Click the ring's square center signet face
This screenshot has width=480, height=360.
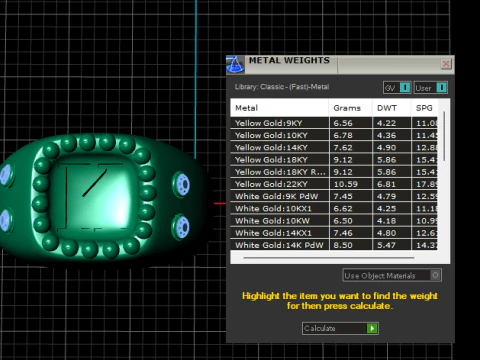coord(93,196)
